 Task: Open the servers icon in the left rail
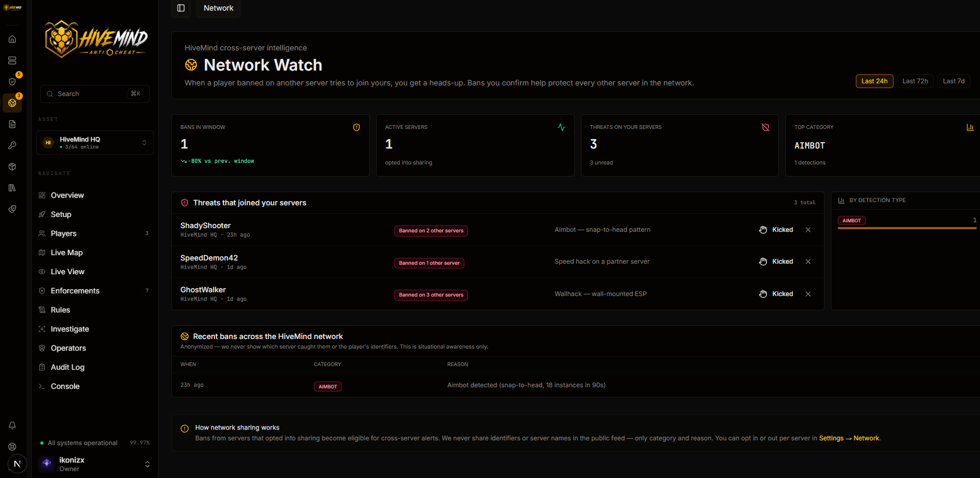tap(12, 60)
